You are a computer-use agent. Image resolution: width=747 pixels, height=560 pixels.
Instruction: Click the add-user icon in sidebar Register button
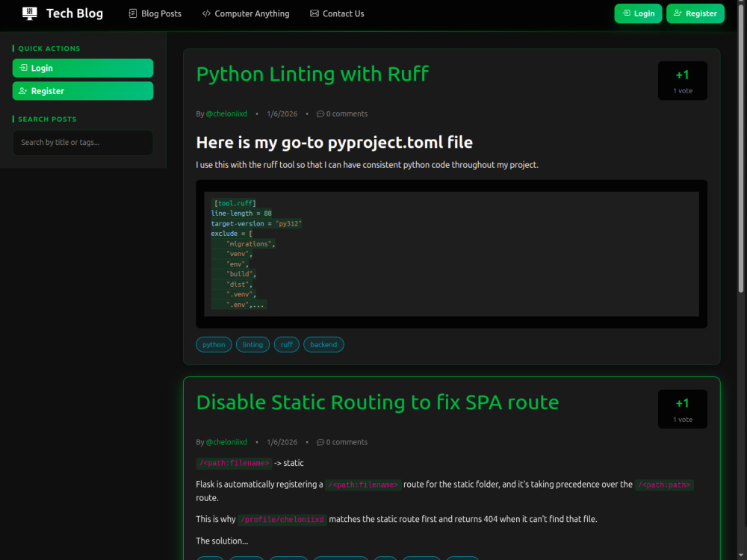point(23,91)
